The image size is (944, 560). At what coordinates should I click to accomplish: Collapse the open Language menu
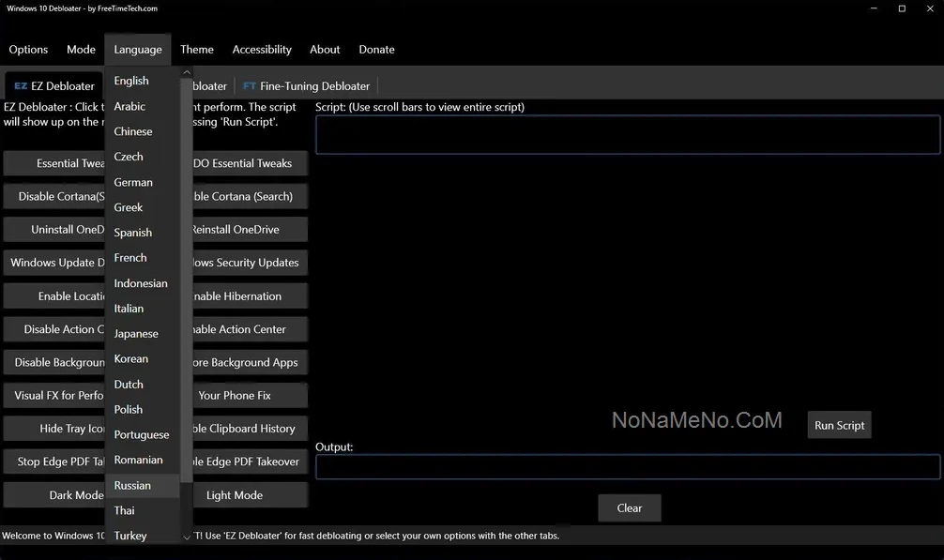tap(138, 50)
